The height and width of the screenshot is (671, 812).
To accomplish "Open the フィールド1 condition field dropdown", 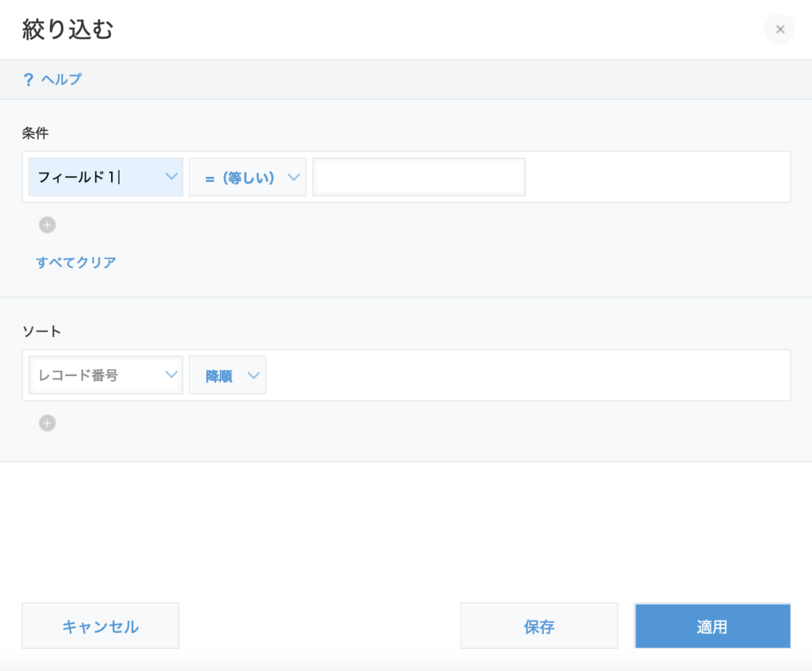I will click(x=95, y=177).
